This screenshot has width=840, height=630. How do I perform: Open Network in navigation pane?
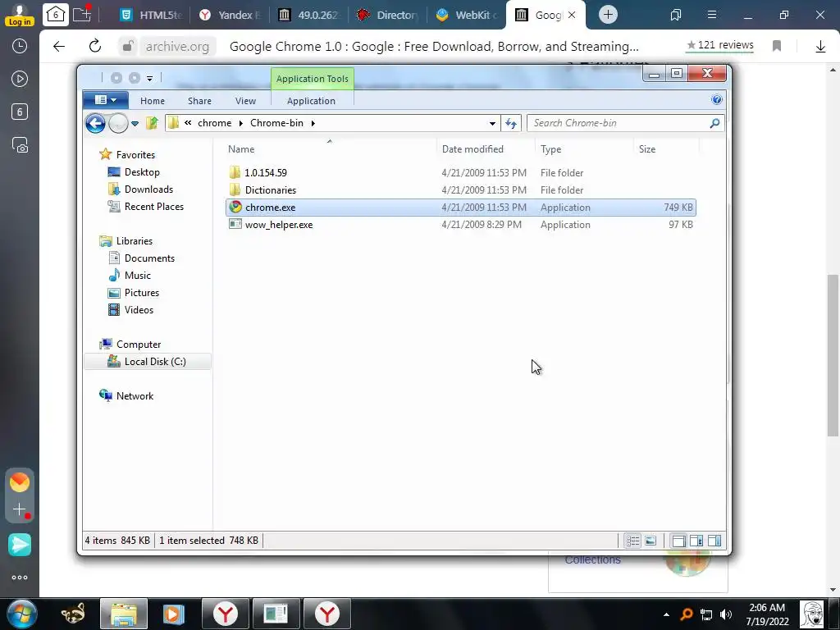point(135,396)
